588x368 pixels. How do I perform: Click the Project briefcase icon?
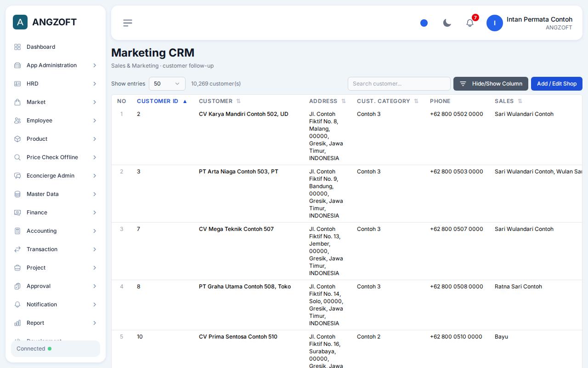[17, 268]
